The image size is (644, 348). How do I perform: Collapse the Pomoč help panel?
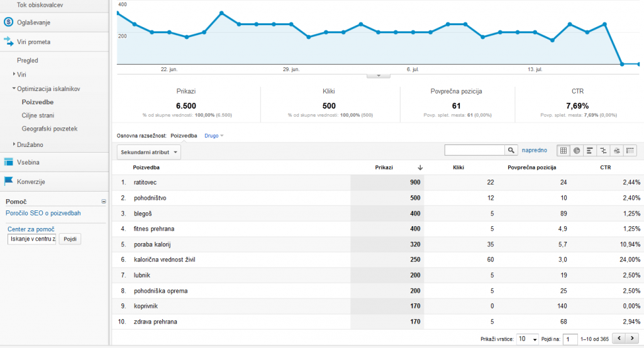click(x=104, y=202)
